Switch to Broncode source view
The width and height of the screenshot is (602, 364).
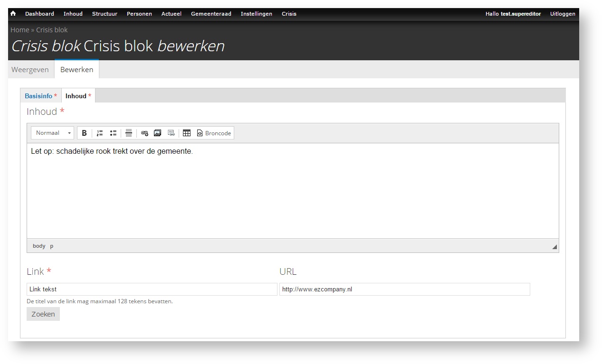tap(214, 133)
